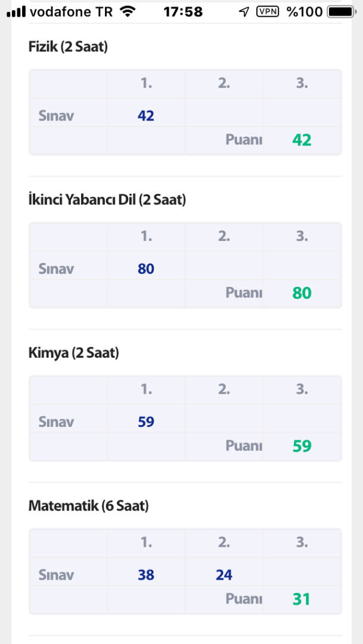The height and width of the screenshot is (644, 363).
Task: Tap Matematik second exam score 24
Action: [x=224, y=575]
